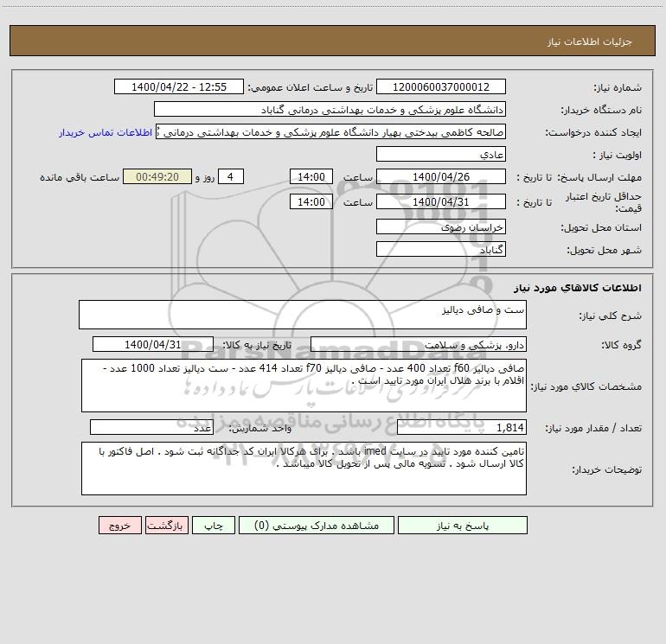The width and height of the screenshot is (666, 644).
Task: Click the price validity time field beside 1400/04/31
Action: point(311,201)
